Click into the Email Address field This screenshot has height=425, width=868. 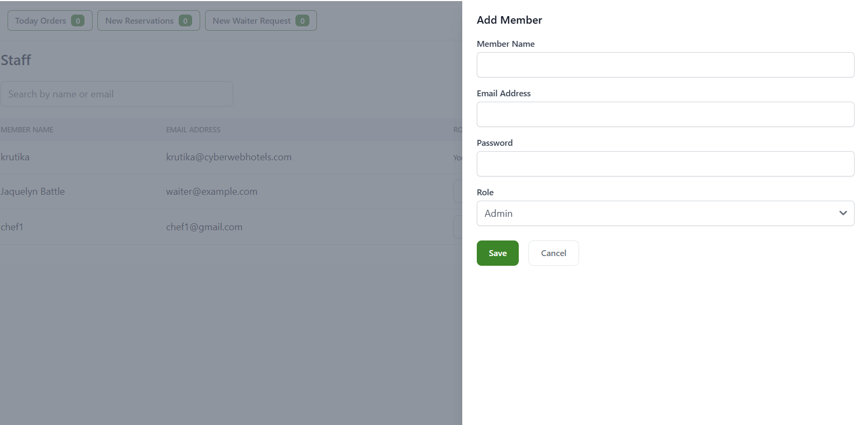point(665,114)
